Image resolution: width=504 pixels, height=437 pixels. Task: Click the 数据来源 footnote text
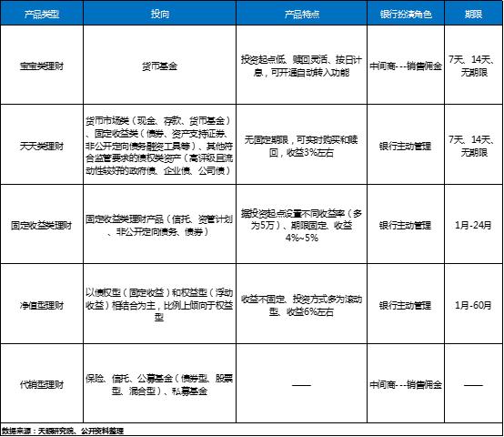click(x=63, y=431)
